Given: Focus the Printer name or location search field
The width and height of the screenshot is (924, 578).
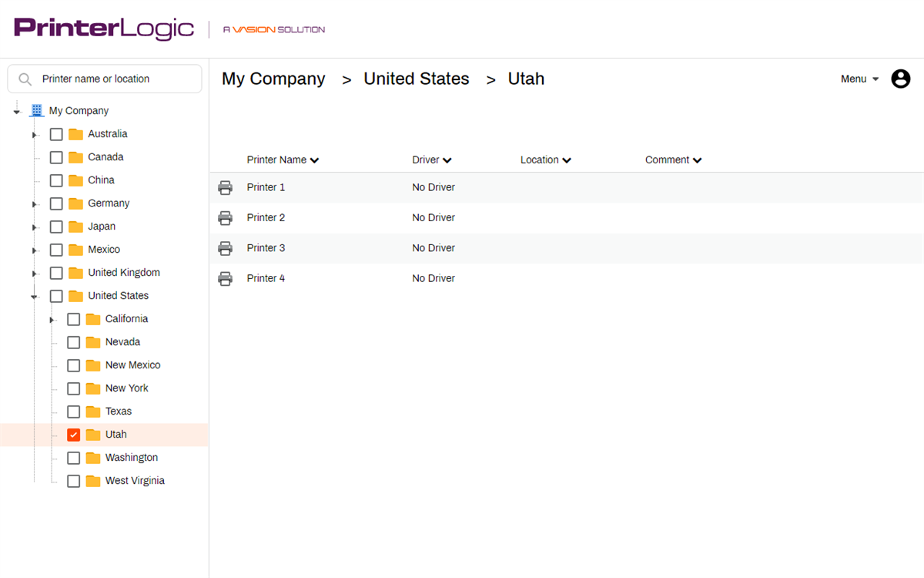Looking at the screenshot, I should pyautogui.click(x=105, y=79).
